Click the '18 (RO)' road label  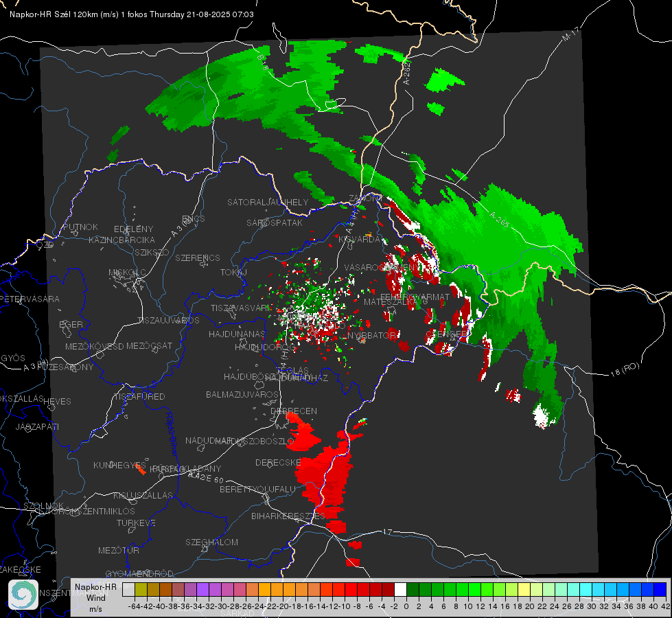[x=625, y=369]
